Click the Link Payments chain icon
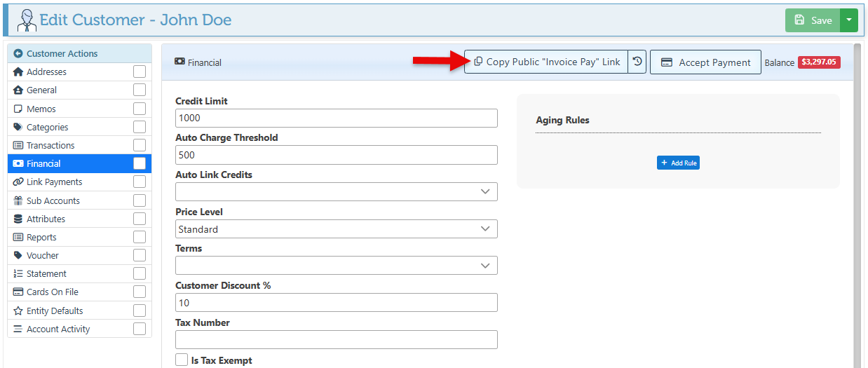The height and width of the screenshot is (368, 868). tap(18, 182)
